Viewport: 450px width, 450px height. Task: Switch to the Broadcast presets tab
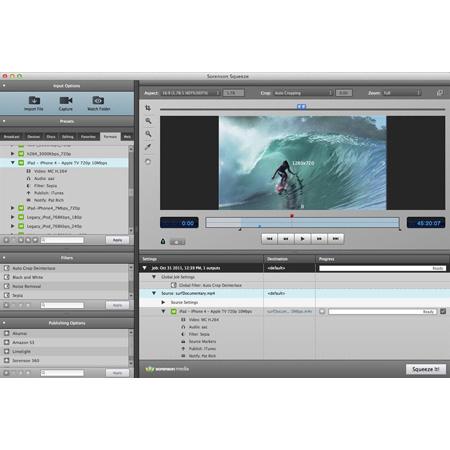(12, 137)
